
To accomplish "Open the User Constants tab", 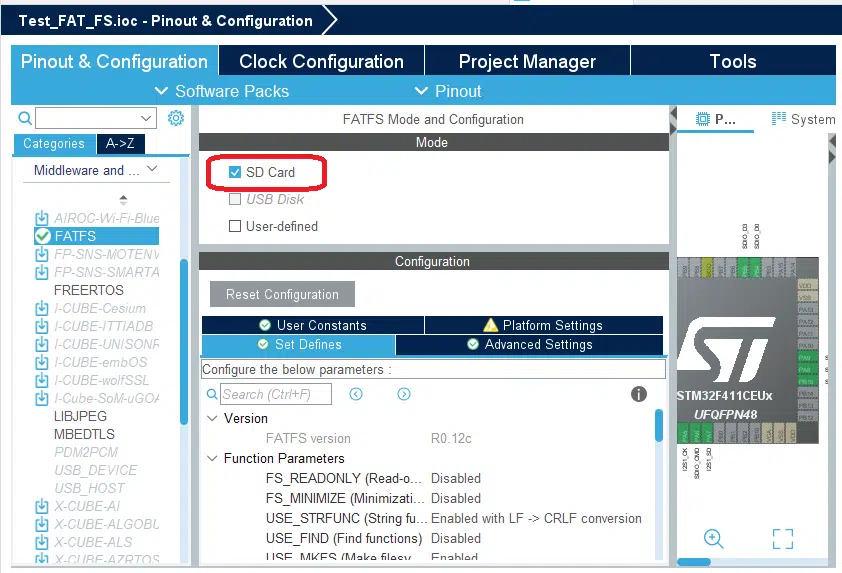I will 313,325.
